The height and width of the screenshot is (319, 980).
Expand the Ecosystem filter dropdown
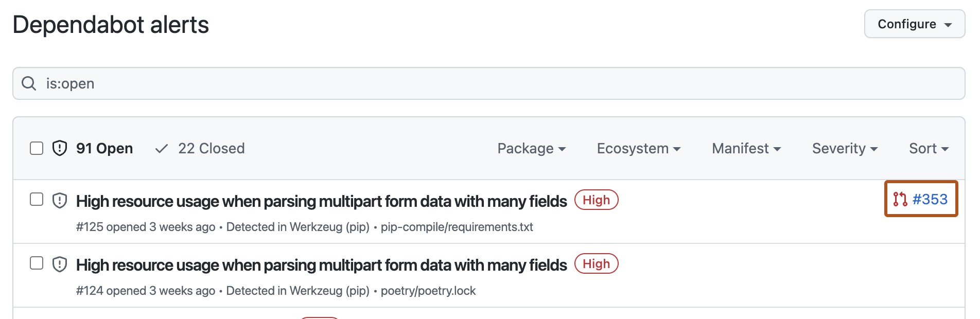638,149
